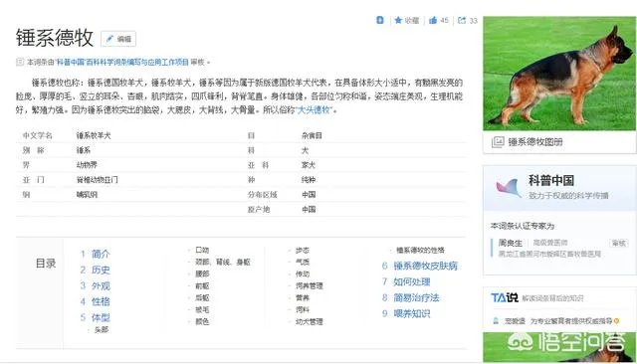Open the 头部 subsection in the catalog
This screenshot has height=364, width=637.
pyautogui.click(x=102, y=329)
